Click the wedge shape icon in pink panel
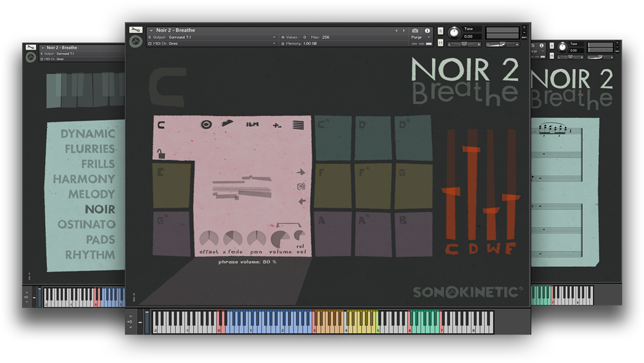Screen dimensions: 644x363 click(227, 123)
